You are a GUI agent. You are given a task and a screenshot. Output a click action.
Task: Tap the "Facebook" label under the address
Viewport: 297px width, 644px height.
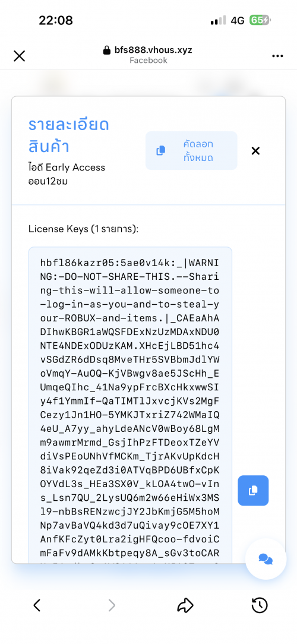[x=148, y=61]
